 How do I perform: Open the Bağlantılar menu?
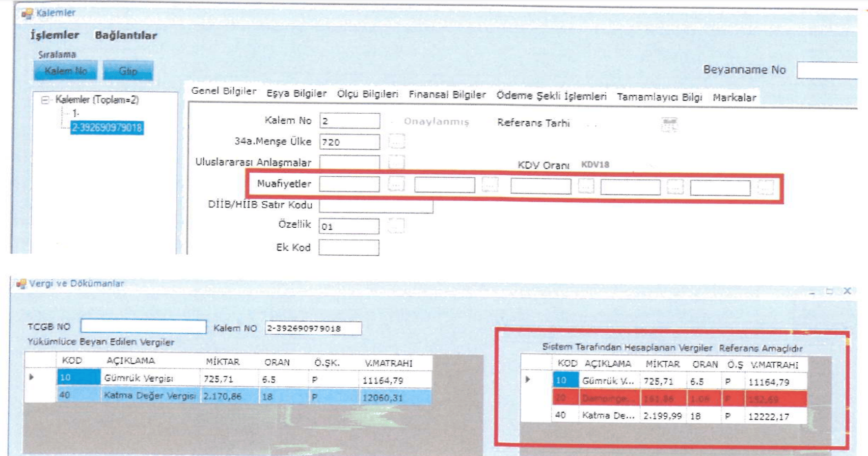point(126,36)
